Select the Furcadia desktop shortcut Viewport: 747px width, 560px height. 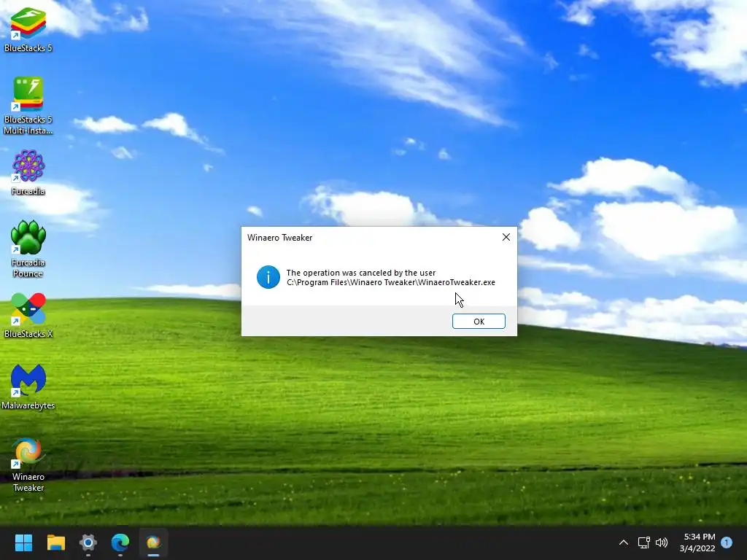coord(28,172)
